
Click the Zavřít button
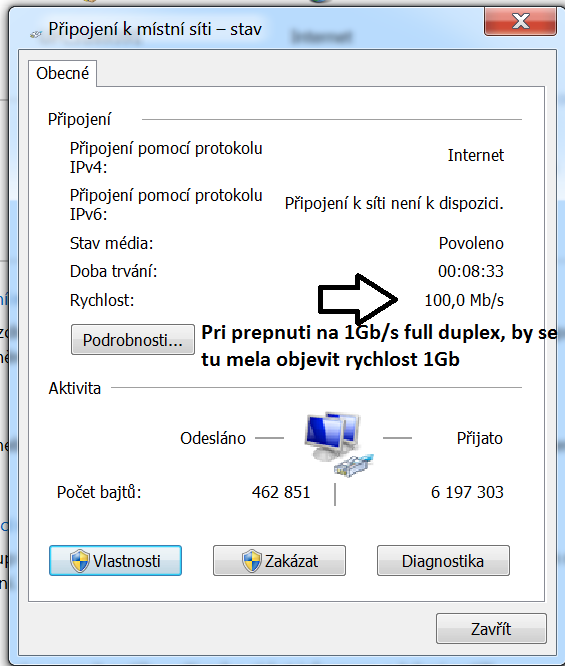(x=491, y=629)
